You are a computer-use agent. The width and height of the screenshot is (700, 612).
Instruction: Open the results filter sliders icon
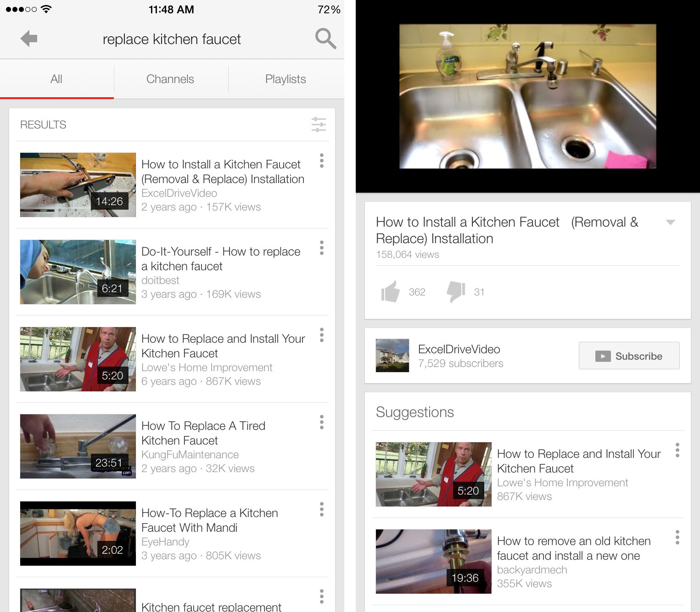tap(319, 125)
